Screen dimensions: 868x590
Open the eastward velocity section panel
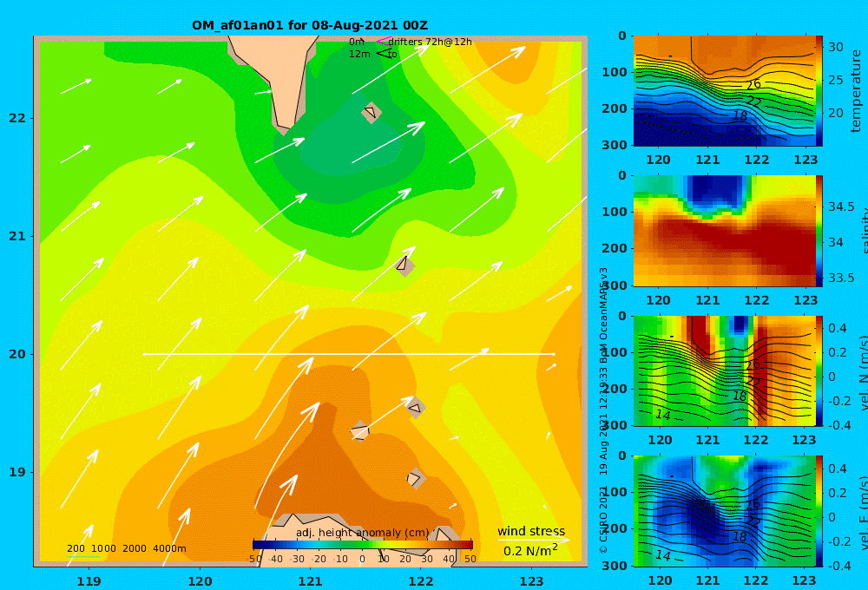click(724, 511)
